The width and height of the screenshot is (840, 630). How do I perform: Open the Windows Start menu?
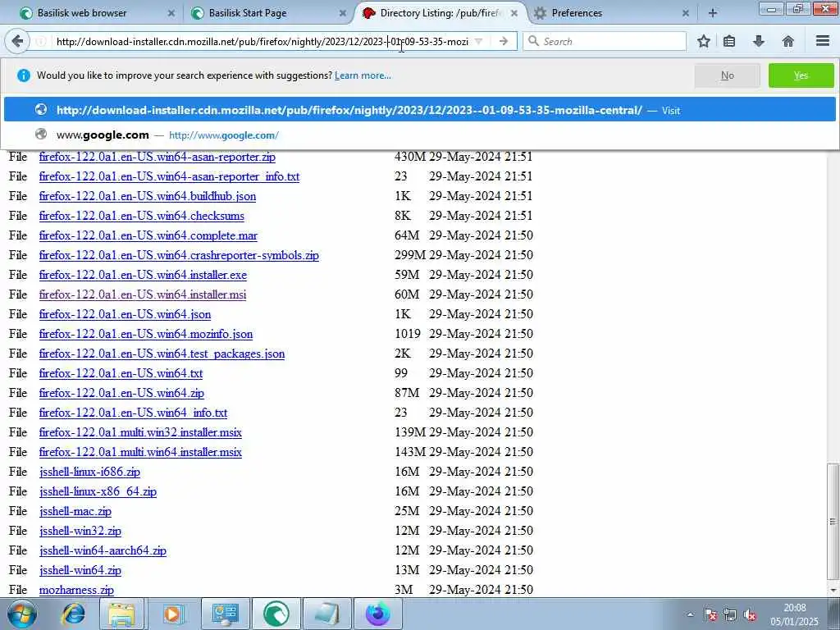(x=21, y=614)
